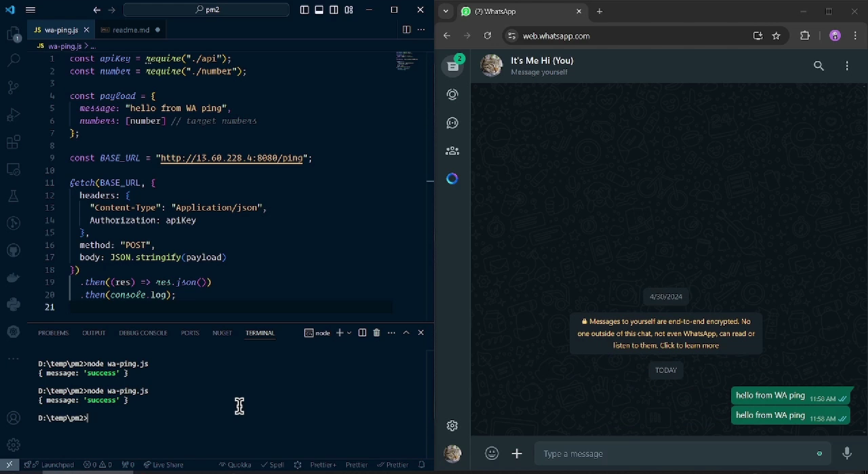Customize VS Code layout

tap(349, 10)
